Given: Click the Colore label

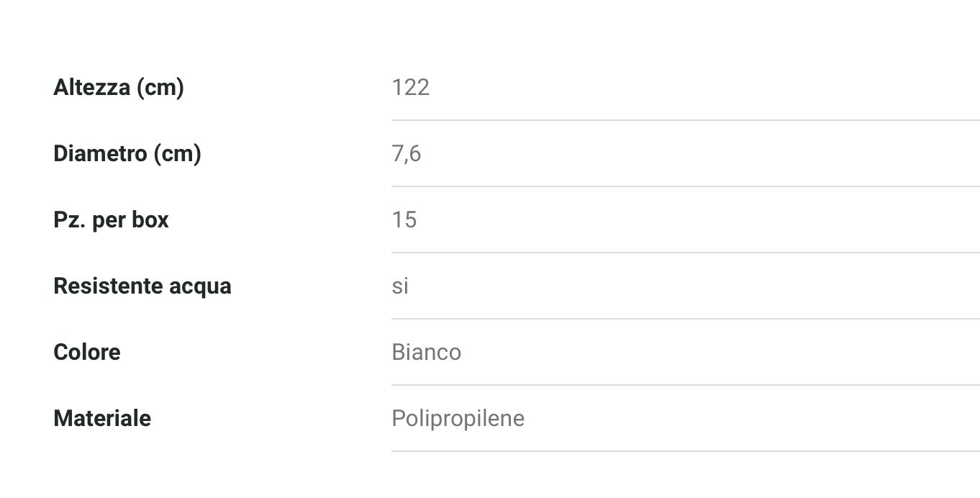Looking at the screenshot, I should 86,352.
